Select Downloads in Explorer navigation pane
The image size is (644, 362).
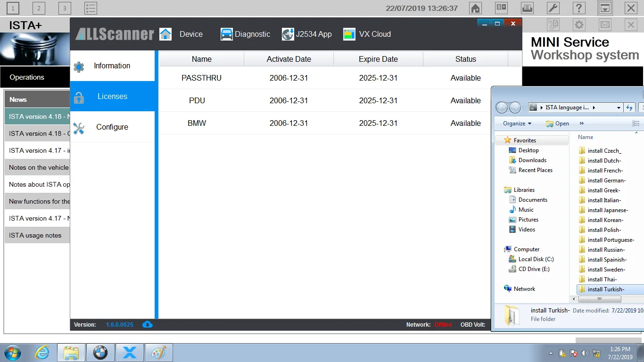click(532, 160)
